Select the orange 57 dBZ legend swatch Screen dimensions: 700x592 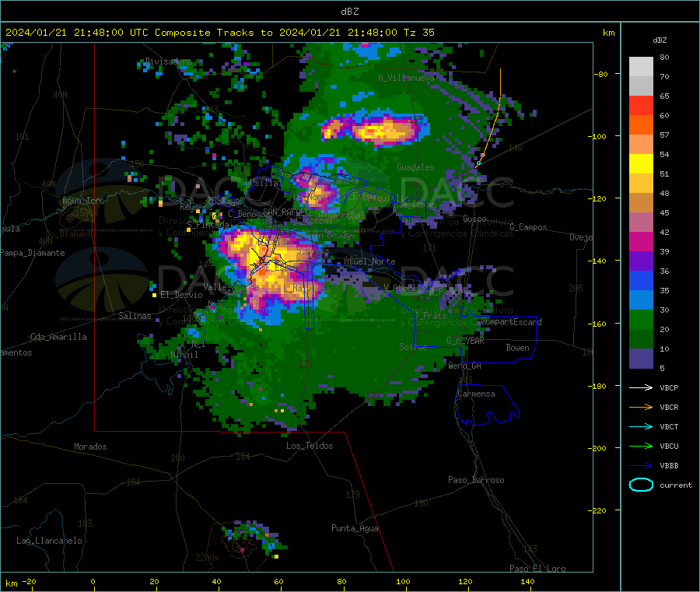[x=641, y=125]
